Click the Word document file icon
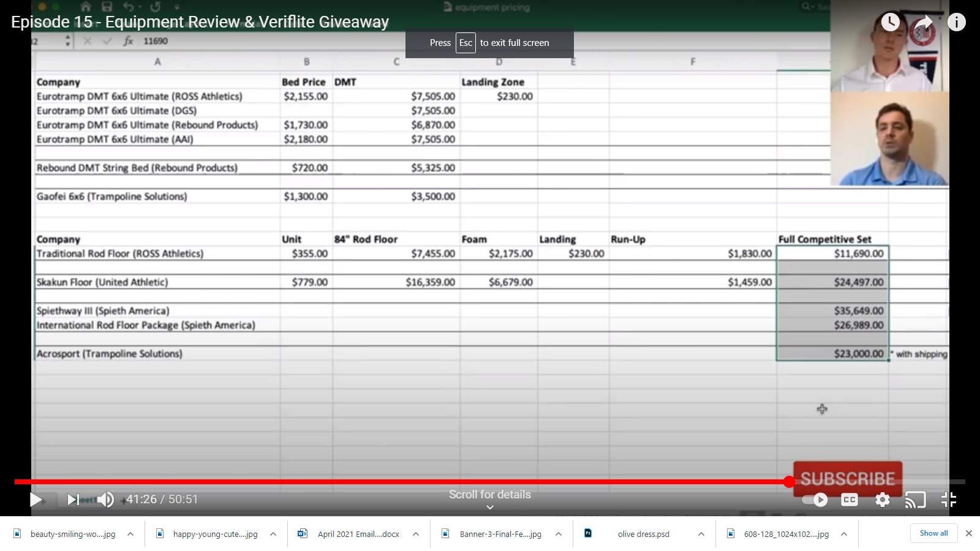The image size is (980, 551). (x=303, y=533)
